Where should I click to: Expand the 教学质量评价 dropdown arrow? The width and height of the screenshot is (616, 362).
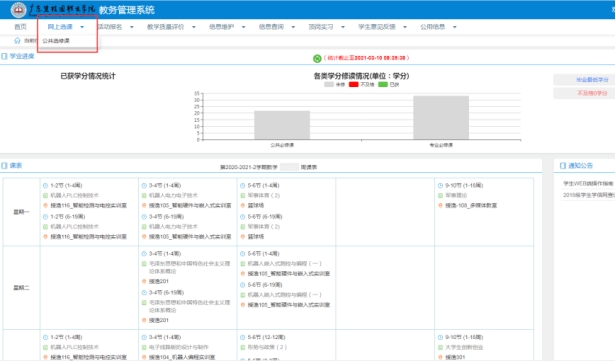coord(194,27)
